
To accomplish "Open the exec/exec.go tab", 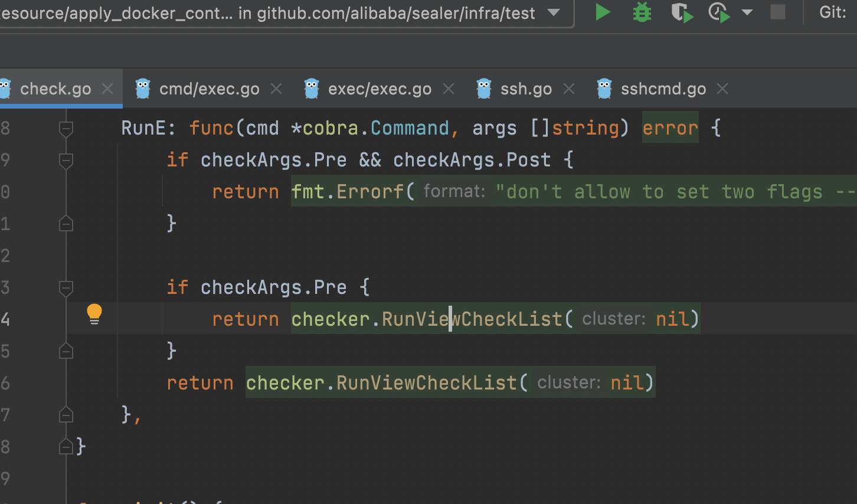I will coord(380,89).
